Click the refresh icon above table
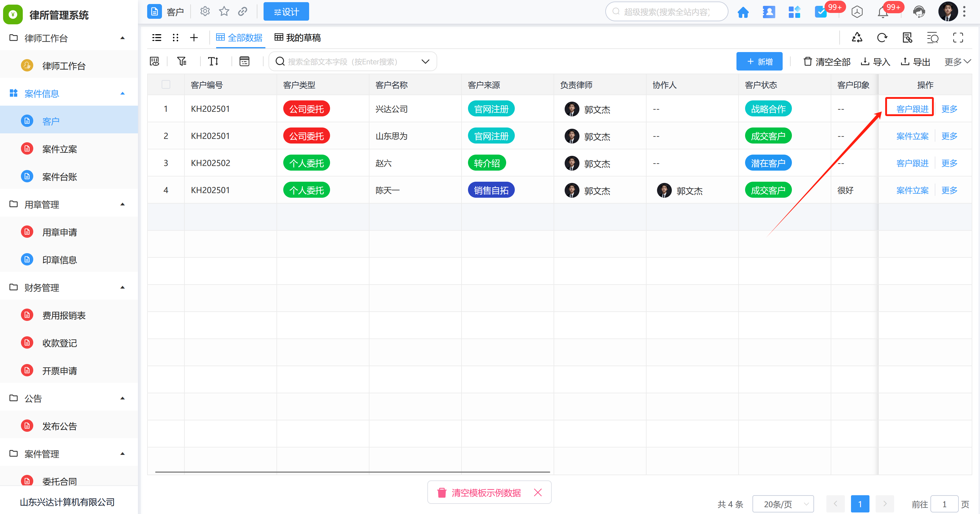Viewport: 980px width, 514px height. (882, 38)
